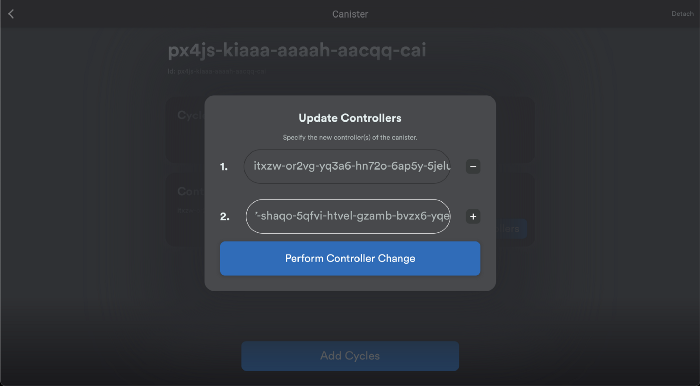Go back using the top-left arrow
The height and width of the screenshot is (386, 700).
tap(11, 14)
